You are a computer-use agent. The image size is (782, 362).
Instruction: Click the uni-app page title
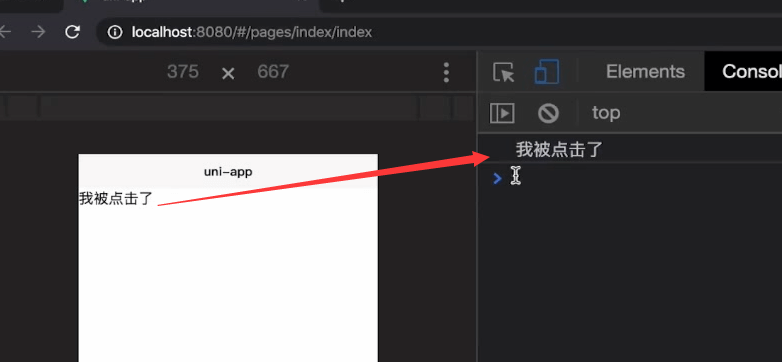(228, 172)
